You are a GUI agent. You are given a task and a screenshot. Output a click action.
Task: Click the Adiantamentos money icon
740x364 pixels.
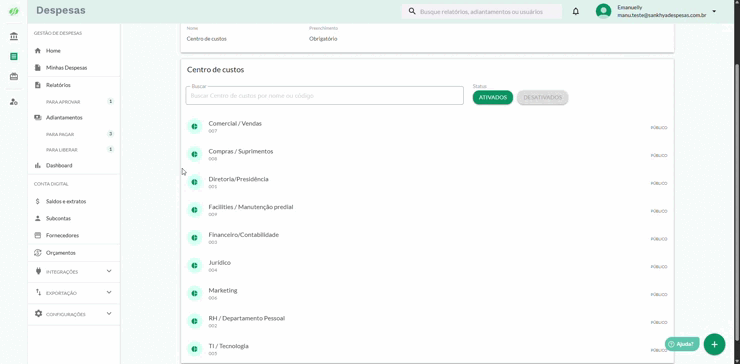(x=38, y=117)
